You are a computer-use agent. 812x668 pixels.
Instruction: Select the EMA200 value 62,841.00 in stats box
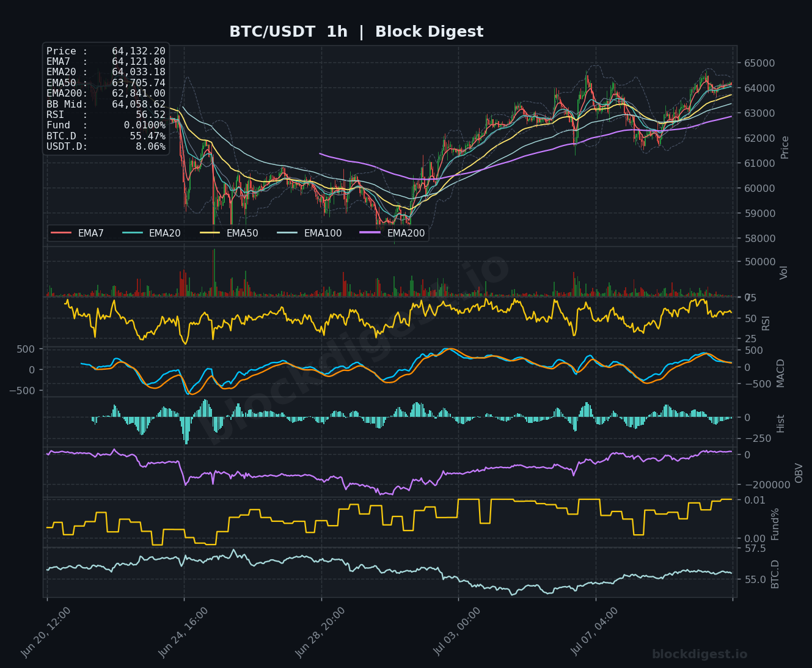click(x=139, y=94)
